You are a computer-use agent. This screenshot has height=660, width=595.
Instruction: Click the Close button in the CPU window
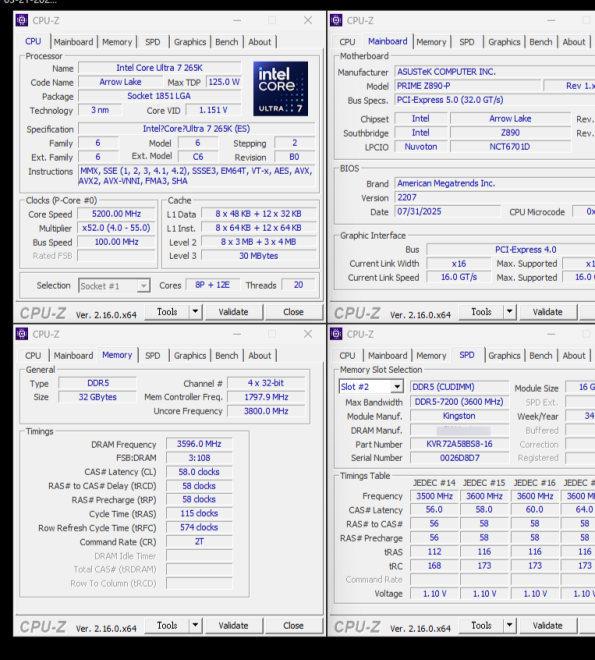coord(293,312)
